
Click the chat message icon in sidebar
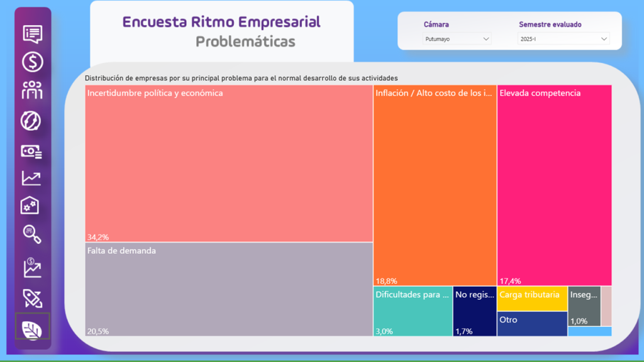click(32, 33)
